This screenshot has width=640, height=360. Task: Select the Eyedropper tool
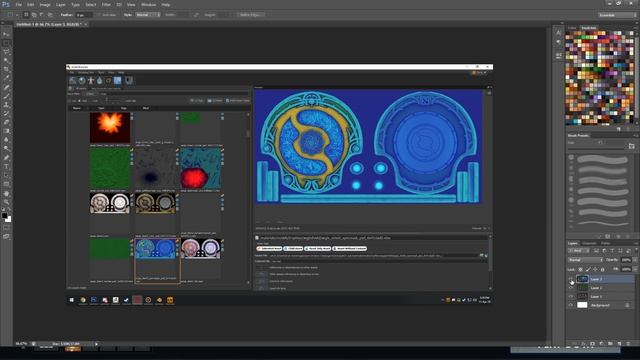click(x=6, y=78)
